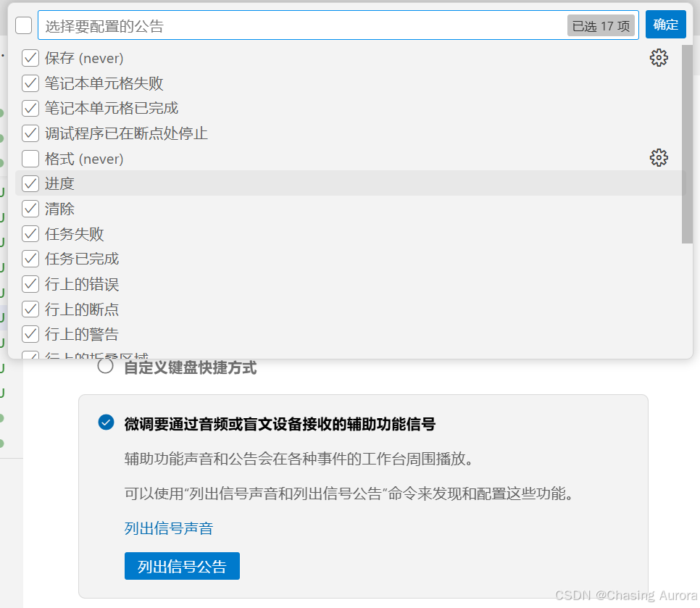Toggle the 清除 checkbox

(x=30, y=209)
